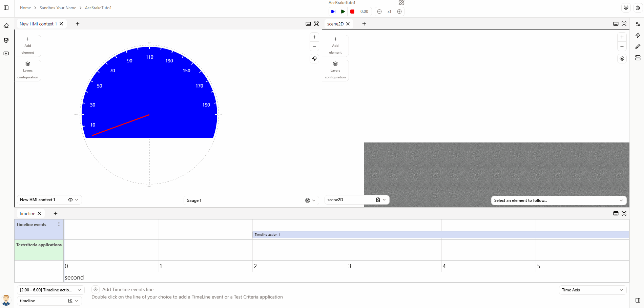644x308 pixels.
Task: Open Timeline events three-dot menu
Action: (59, 224)
